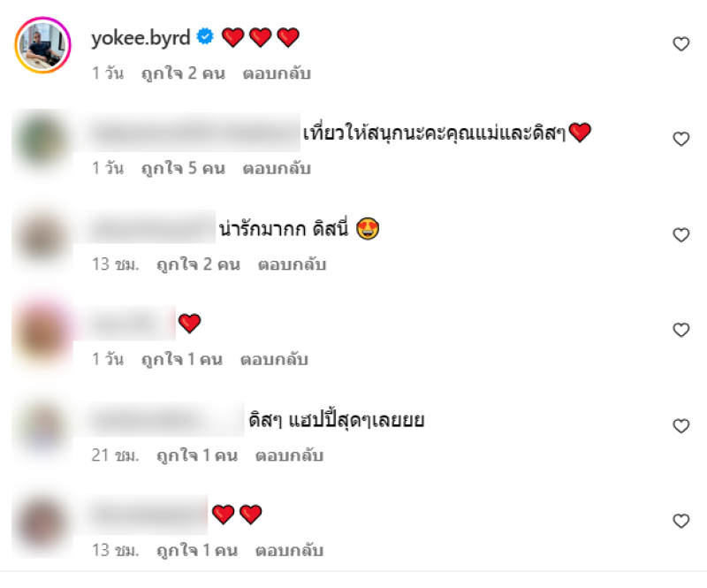The width and height of the screenshot is (707, 588).
Task: Click the blue verified badge beside yokee.byrd
Action: pyautogui.click(x=205, y=36)
